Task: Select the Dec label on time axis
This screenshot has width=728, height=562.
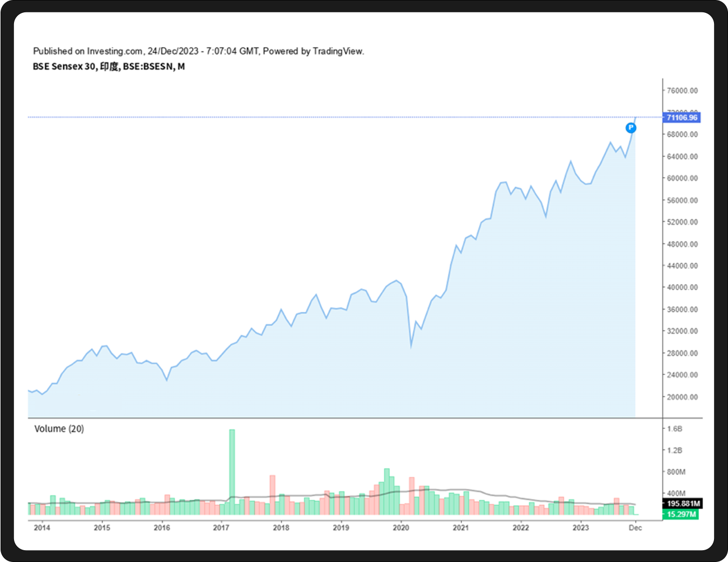Action: 635,527
